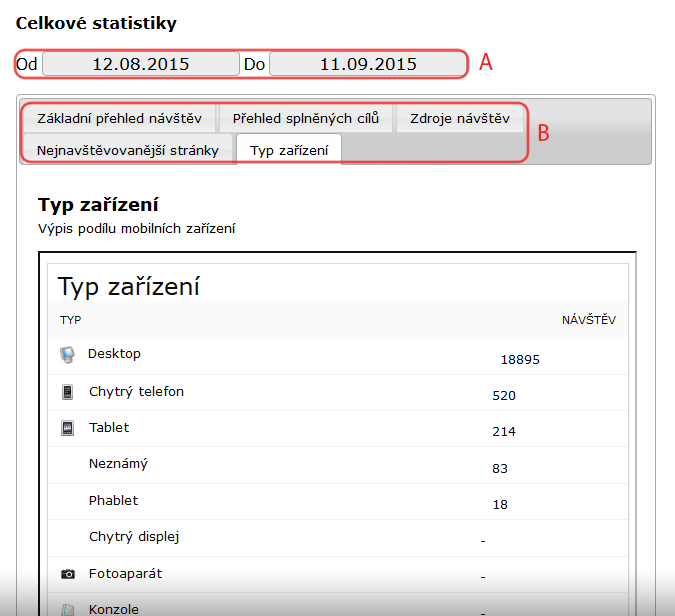This screenshot has width=675, height=616.
Task: Select the Nejnavštěvovanější stránky tab
Action: coord(127,150)
